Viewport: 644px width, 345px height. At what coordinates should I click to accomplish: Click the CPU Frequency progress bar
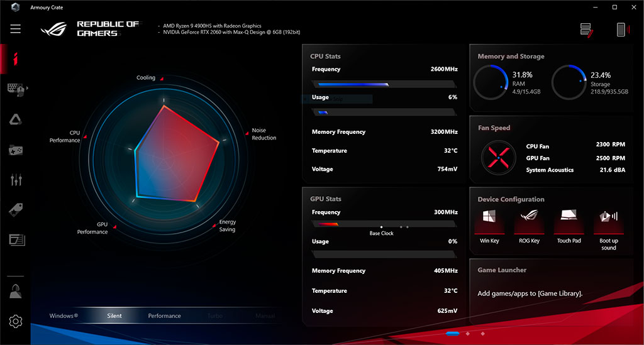(x=384, y=84)
